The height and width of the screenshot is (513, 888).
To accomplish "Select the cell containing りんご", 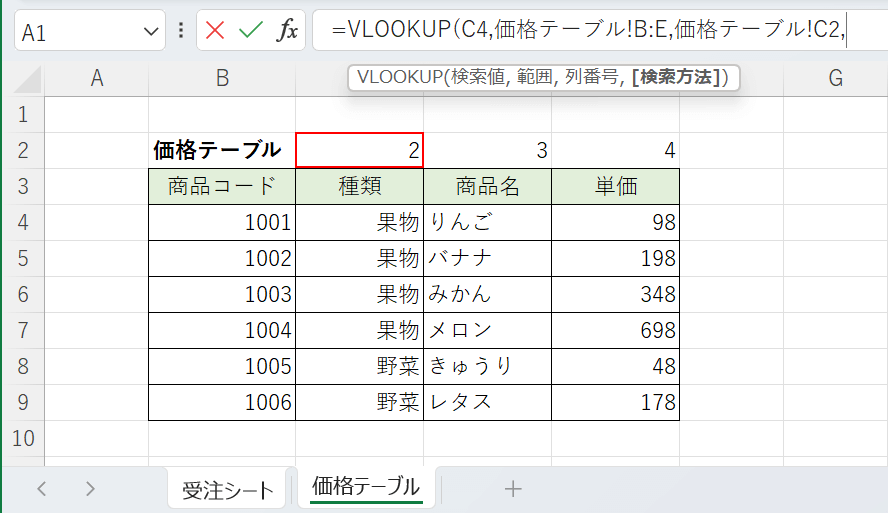I will [487, 222].
